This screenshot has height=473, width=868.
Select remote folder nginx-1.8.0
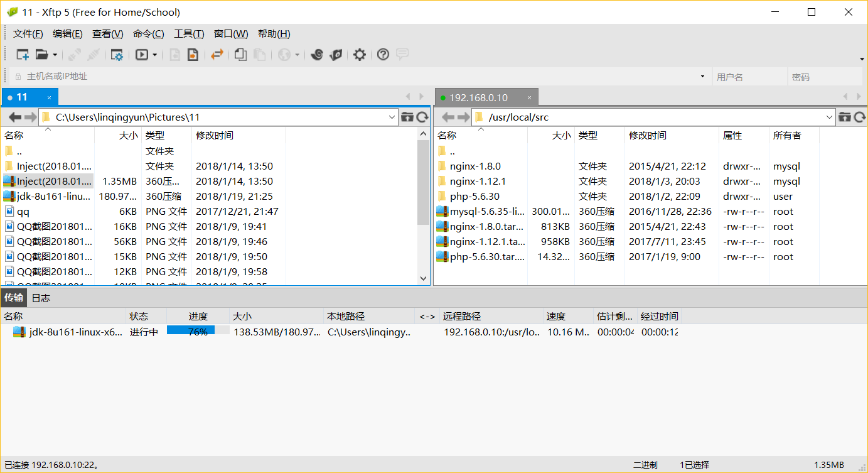469,166
